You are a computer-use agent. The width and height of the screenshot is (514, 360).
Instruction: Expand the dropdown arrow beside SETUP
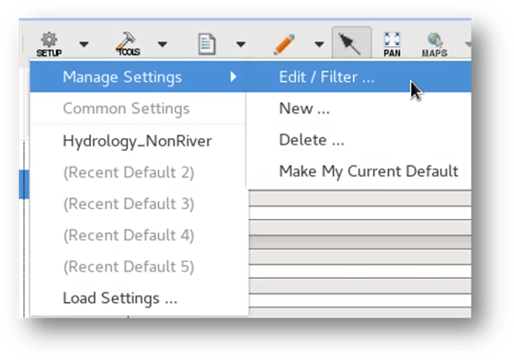84,44
